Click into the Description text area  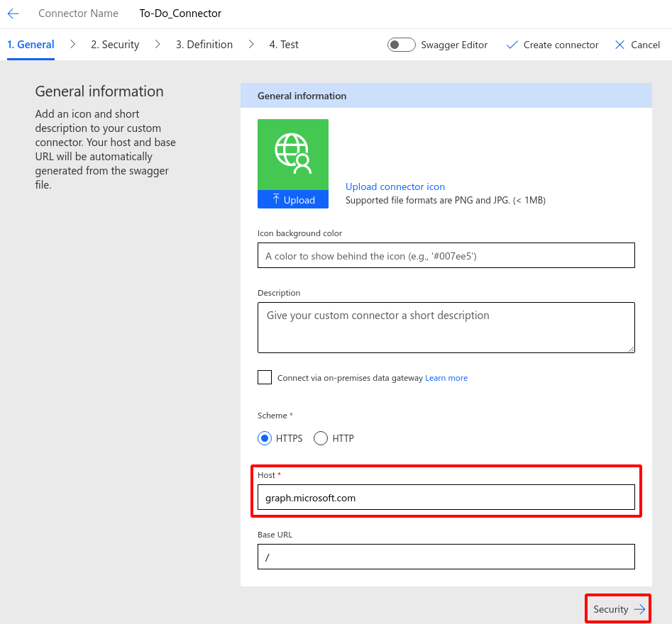(x=446, y=328)
